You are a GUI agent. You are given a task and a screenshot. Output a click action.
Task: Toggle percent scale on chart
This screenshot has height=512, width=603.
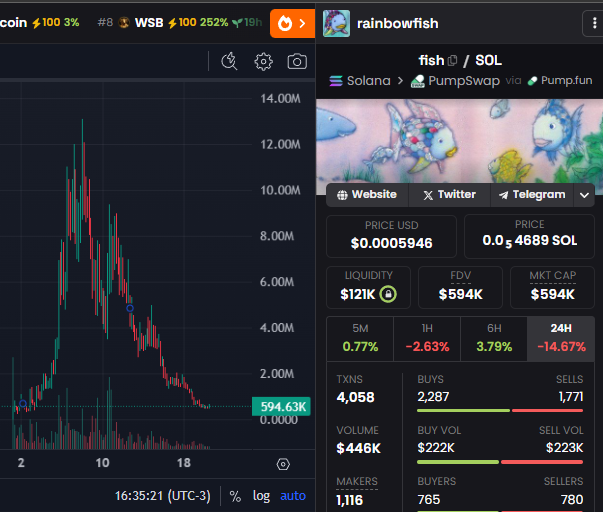pos(235,496)
